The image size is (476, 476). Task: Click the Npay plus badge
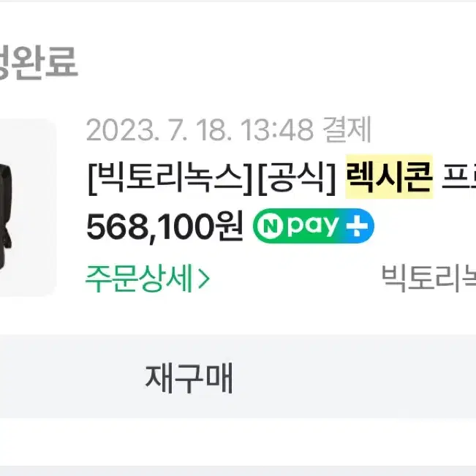coord(313,226)
